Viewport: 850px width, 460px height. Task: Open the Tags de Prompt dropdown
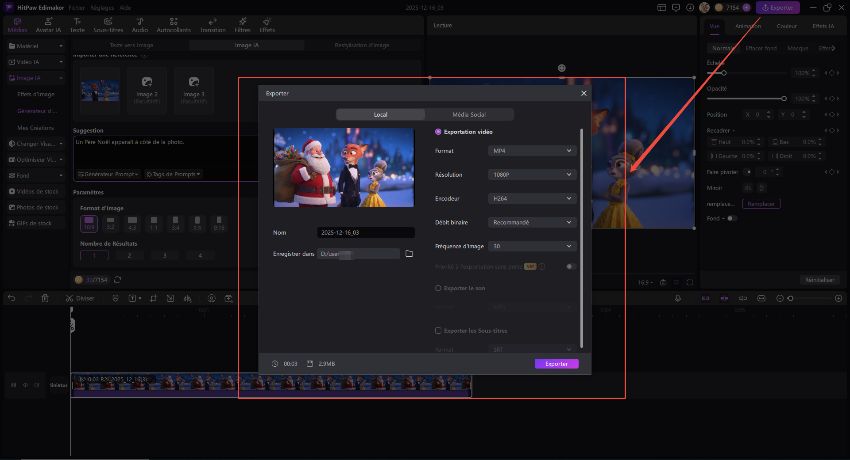click(x=173, y=174)
